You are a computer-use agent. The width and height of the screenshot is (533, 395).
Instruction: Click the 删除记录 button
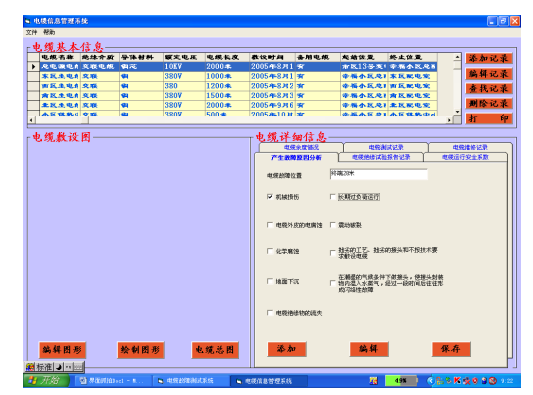488,104
